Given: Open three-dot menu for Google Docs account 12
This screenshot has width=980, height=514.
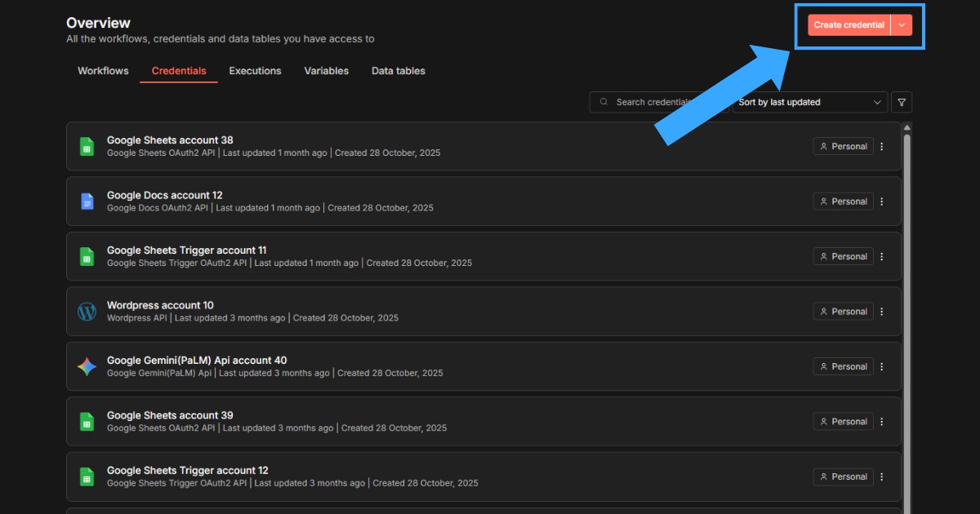Looking at the screenshot, I should 881,202.
